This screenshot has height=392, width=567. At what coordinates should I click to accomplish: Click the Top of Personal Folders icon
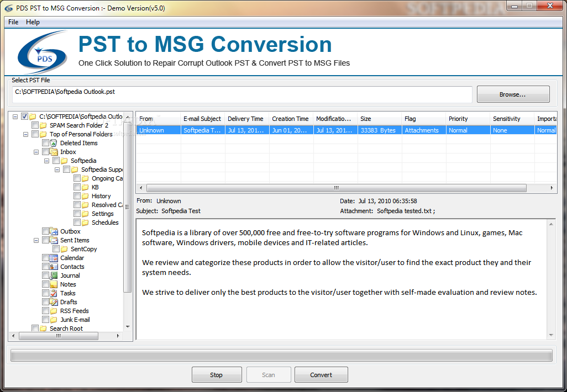pos(43,134)
